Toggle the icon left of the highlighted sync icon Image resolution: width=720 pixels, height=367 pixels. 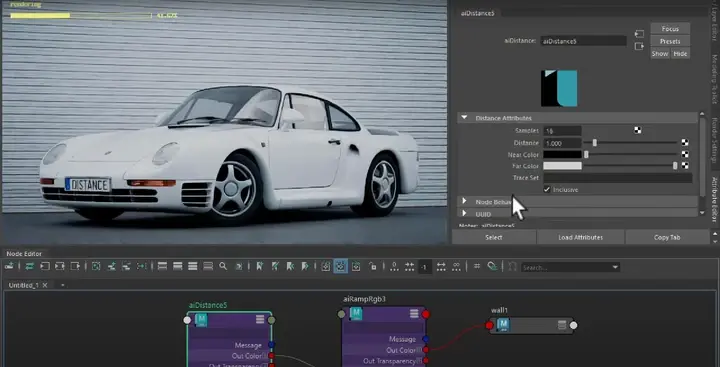(x=326, y=266)
